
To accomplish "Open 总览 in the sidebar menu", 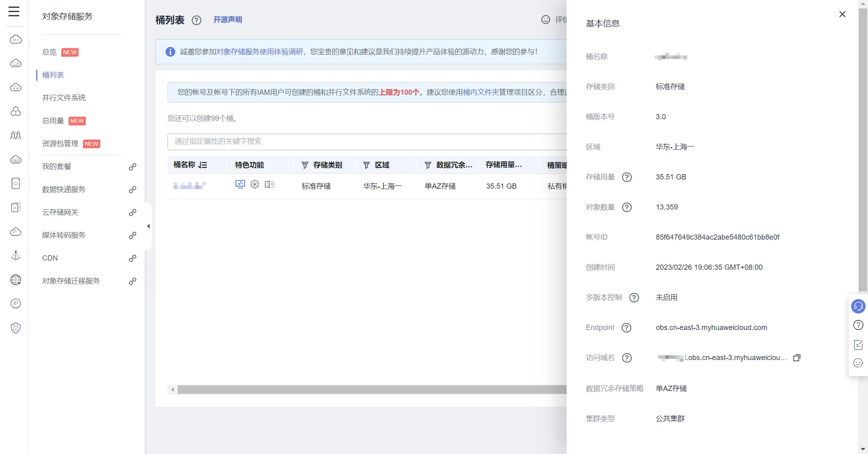I will click(49, 52).
